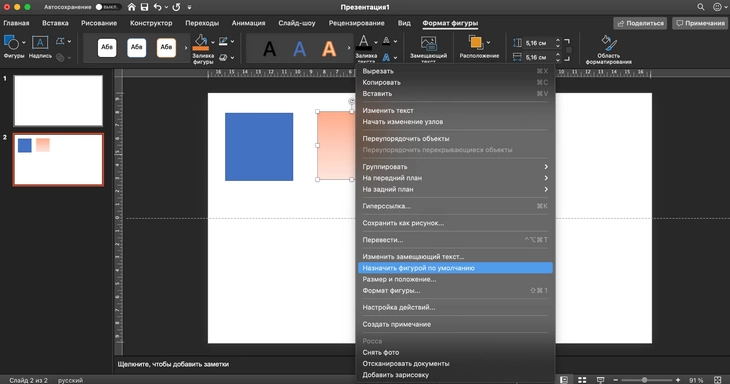The height and width of the screenshot is (384, 730).
Task: Apply the blue-outlined Абв shape style
Action: point(136,47)
